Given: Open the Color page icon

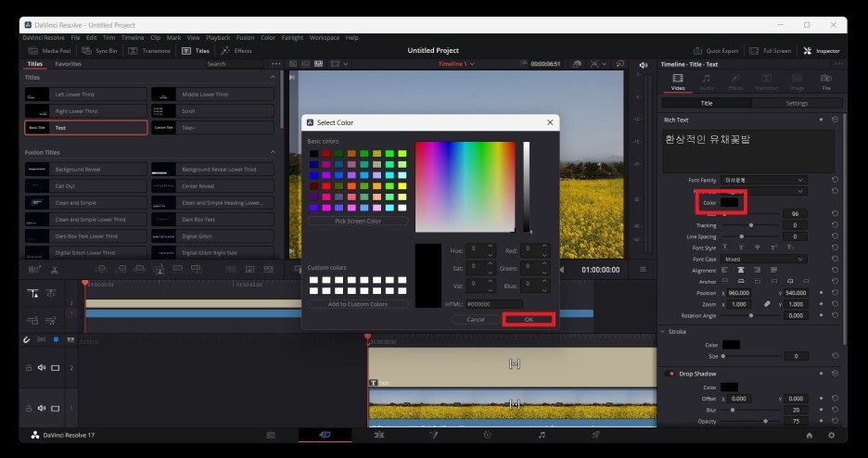Looking at the screenshot, I should (487, 435).
